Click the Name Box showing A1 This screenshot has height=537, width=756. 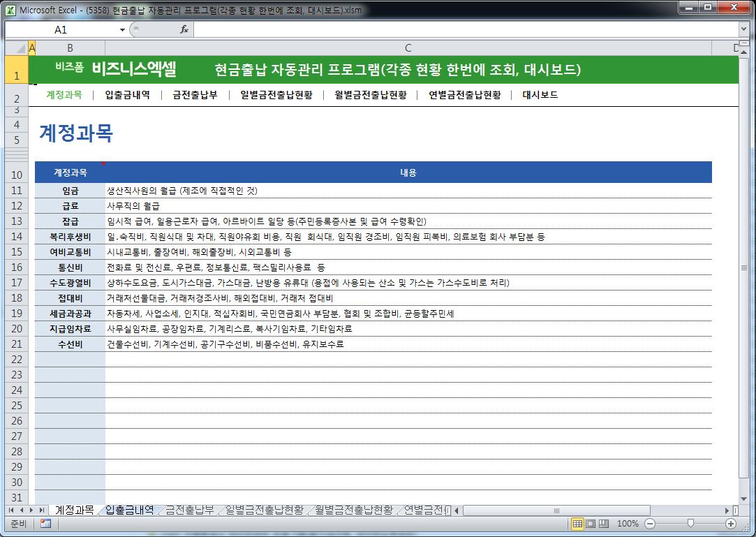[x=61, y=30]
